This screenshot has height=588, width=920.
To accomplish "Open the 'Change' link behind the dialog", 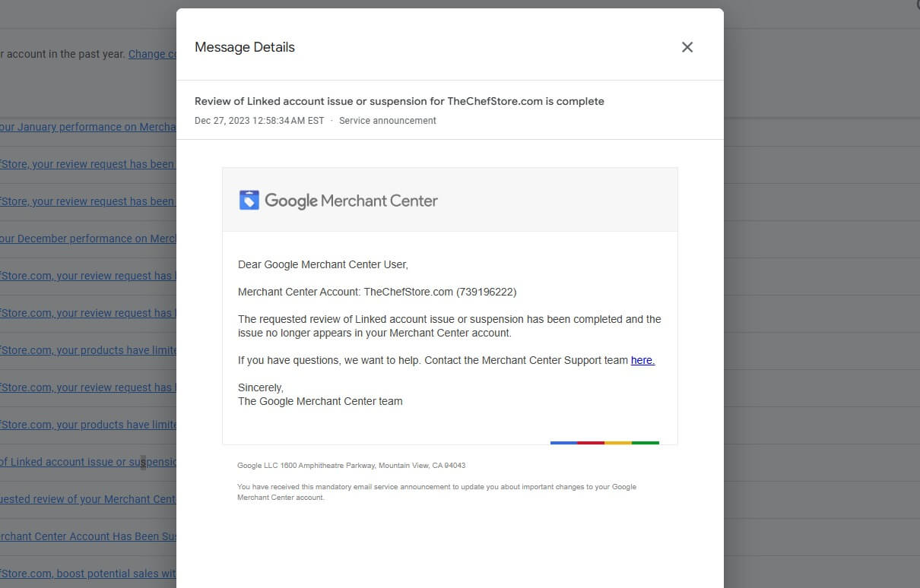I will pyautogui.click(x=152, y=54).
